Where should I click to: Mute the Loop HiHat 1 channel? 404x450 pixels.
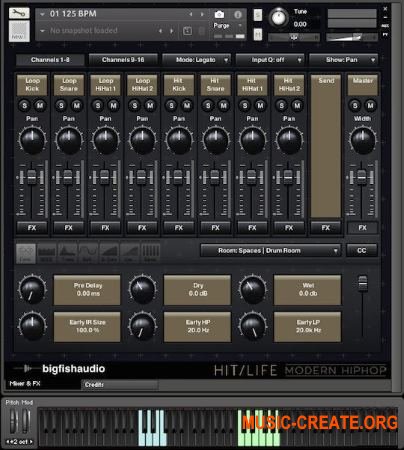point(113,106)
